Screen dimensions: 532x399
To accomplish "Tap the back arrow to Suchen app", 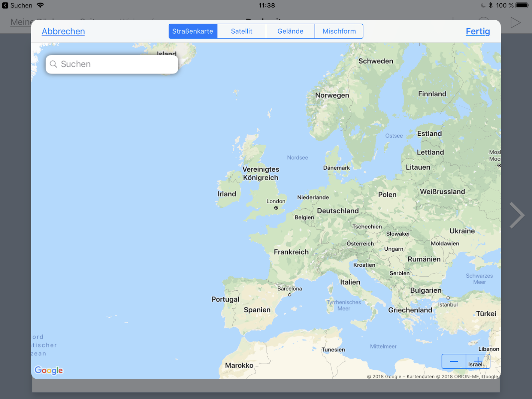I will coord(5,5).
